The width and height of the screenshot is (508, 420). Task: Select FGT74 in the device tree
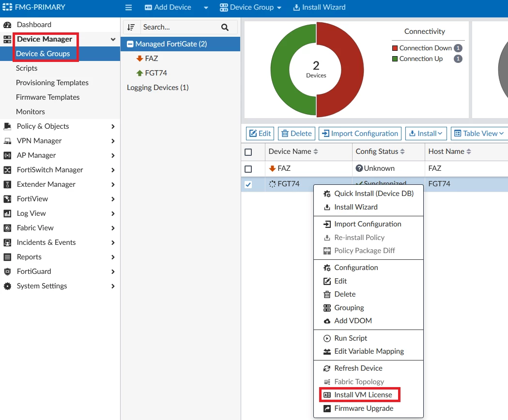[x=156, y=73]
